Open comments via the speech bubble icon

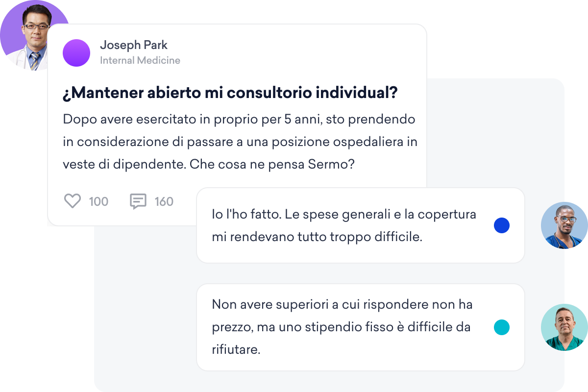(138, 201)
